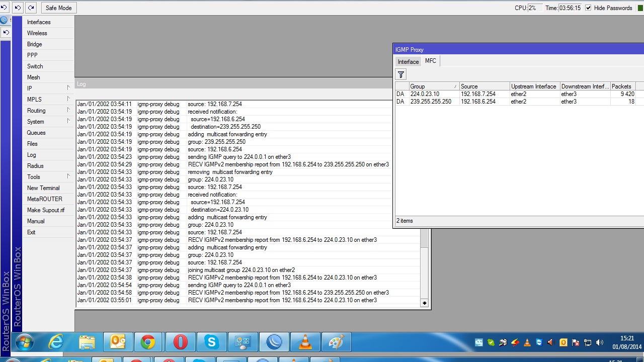This screenshot has width=644, height=362.
Task: Click the Log window title bar
Action: pyautogui.click(x=234, y=84)
